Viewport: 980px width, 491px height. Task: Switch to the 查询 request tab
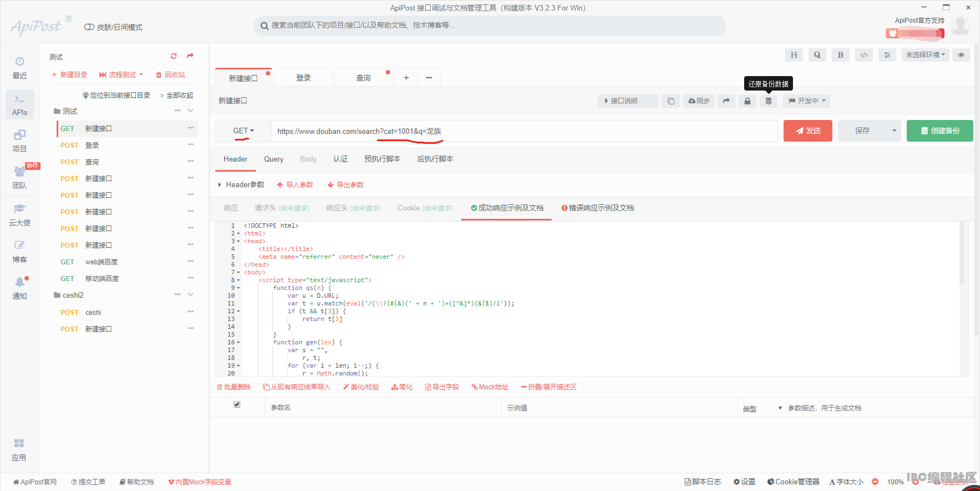pos(363,78)
